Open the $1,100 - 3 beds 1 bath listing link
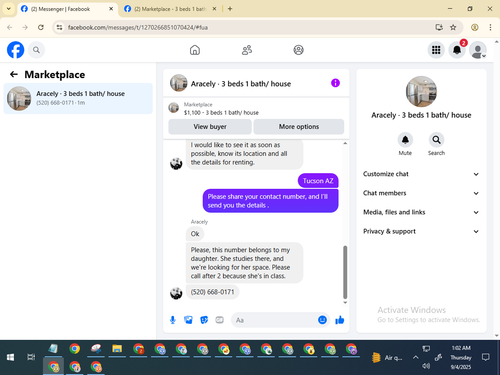500x375 pixels. point(221,113)
